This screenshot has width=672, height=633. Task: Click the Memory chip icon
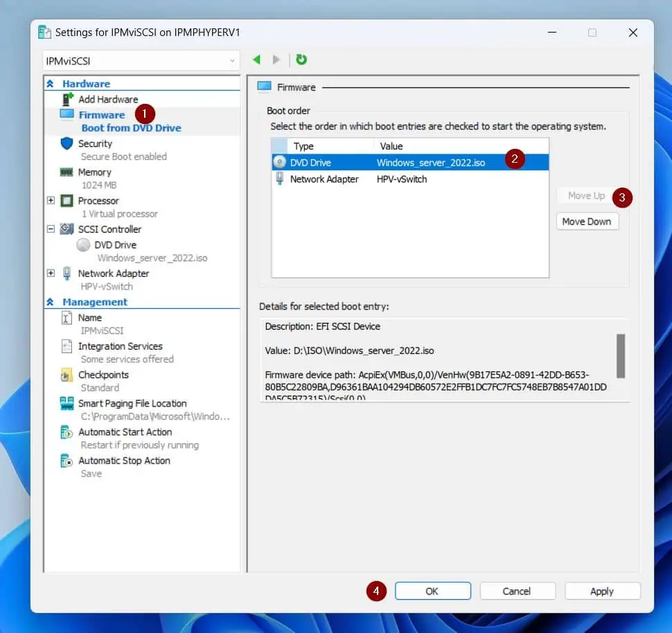click(67, 172)
